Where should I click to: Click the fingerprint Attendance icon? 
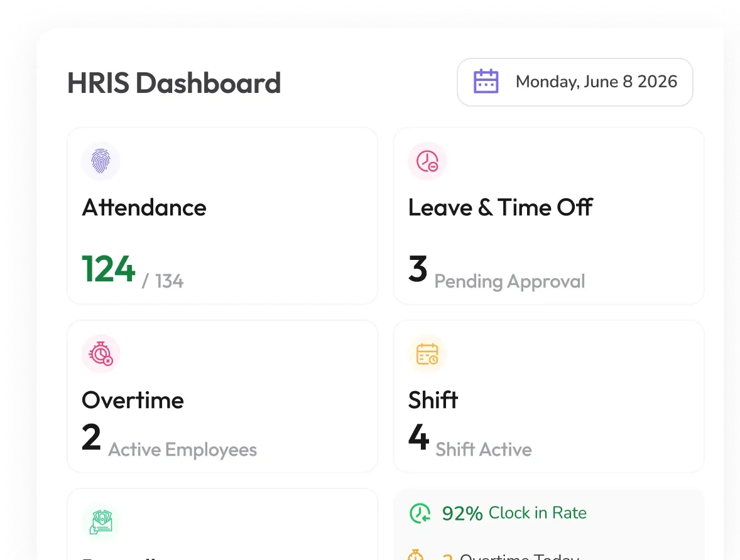click(x=101, y=161)
